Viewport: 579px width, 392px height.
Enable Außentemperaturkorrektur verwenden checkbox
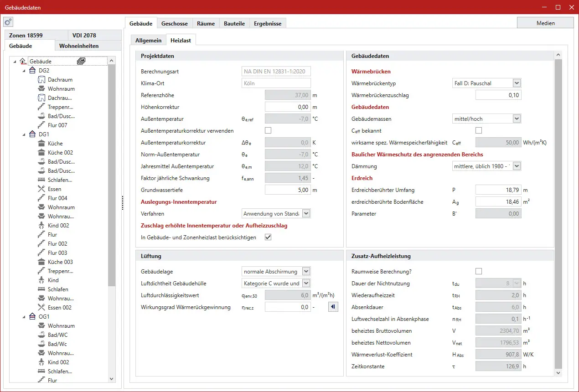tap(268, 131)
